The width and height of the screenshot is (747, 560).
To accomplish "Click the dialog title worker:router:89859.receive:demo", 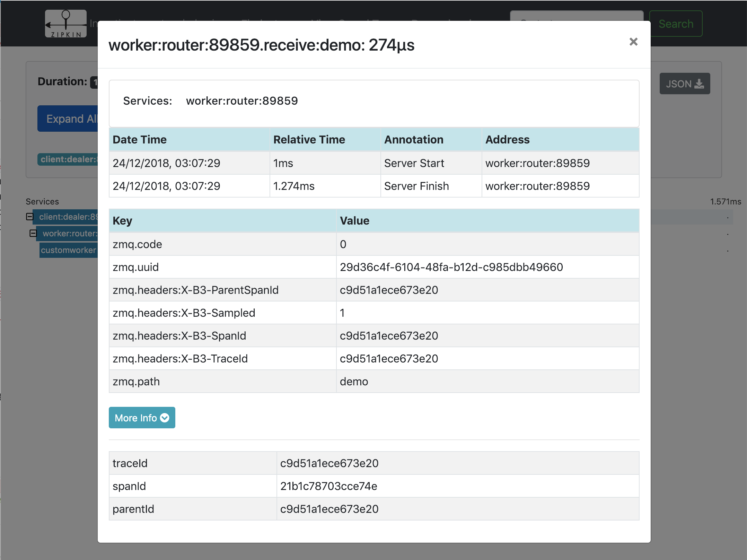I will click(261, 45).
